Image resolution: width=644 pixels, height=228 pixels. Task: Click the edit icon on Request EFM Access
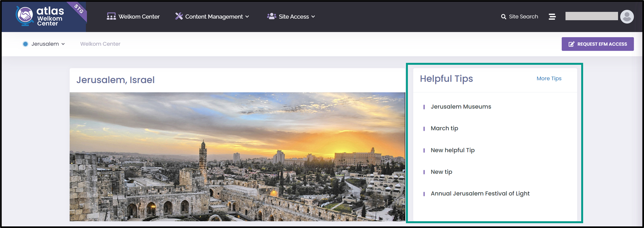(x=571, y=44)
